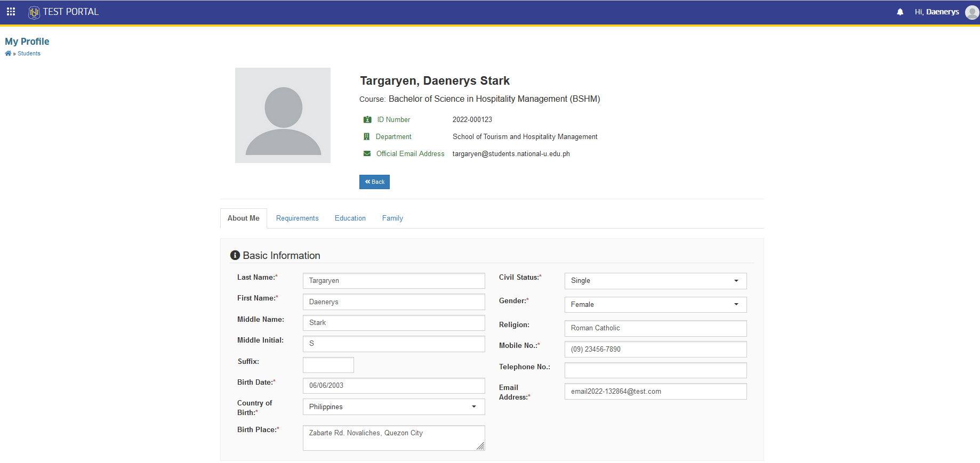Open the Country of Birth dropdown

pyautogui.click(x=393, y=407)
